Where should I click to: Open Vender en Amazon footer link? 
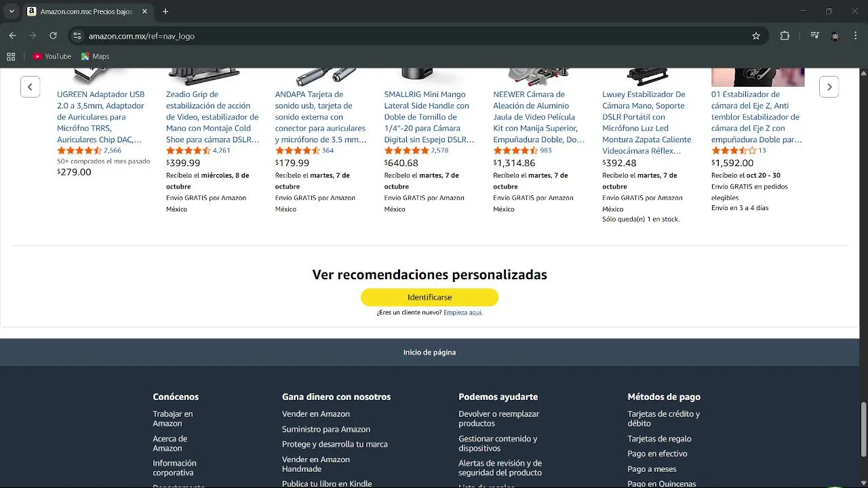click(x=316, y=413)
